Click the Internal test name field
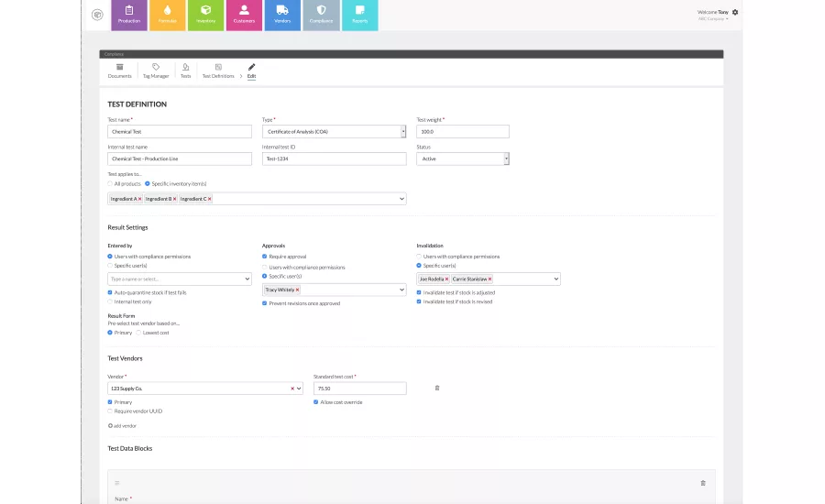The image size is (825, 504). pyautogui.click(x=180, y=159)
